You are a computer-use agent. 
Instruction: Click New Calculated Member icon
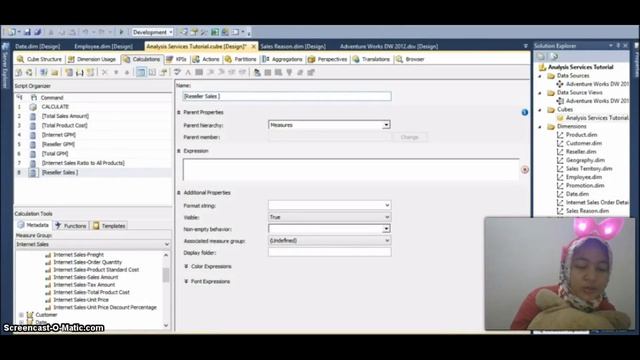pos(69,72)
